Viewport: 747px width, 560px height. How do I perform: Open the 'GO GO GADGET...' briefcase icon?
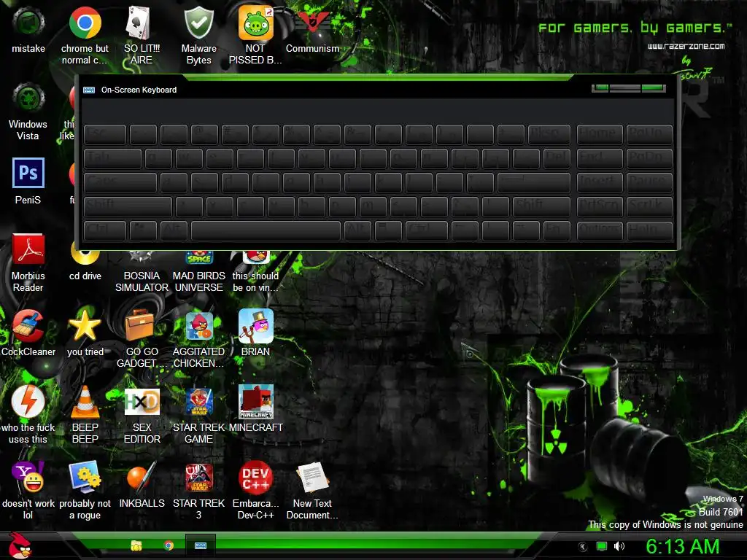coord(141,339)
